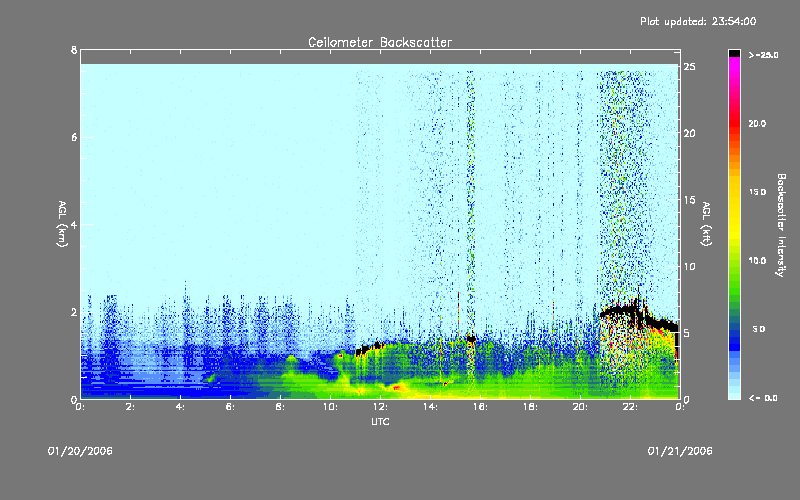Select the "Backscatter Intensity" colorbar label
This screenshot has width=800, height=500.
pyautogui.click(x=781, y=225)
